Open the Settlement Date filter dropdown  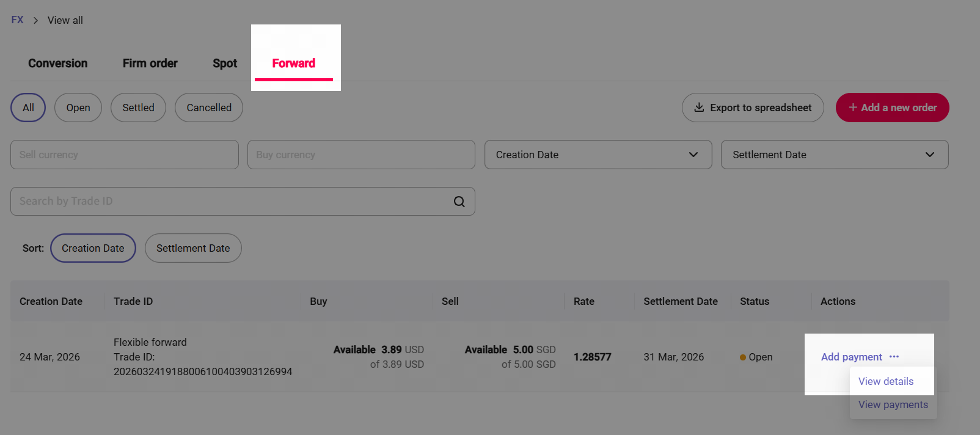(x=834, y=155)
